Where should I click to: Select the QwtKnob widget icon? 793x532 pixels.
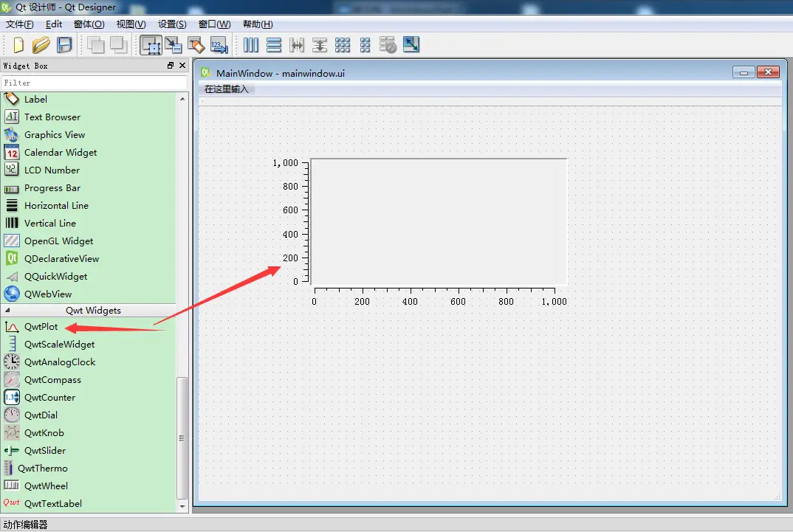12,432
